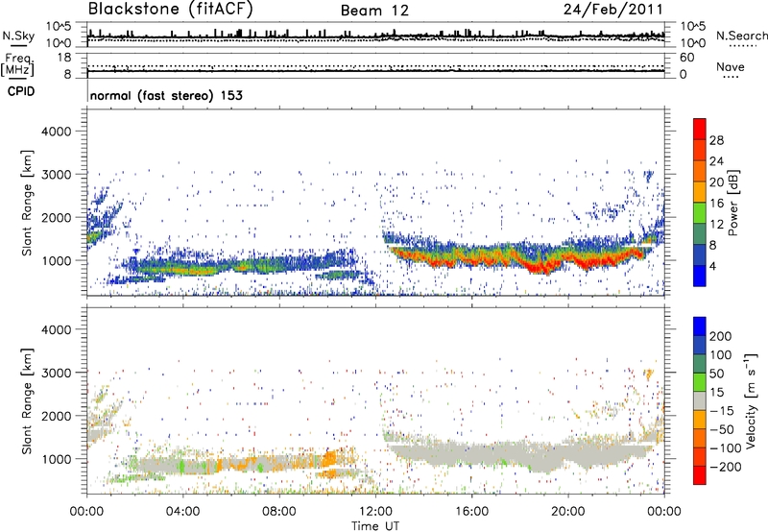Click the 'CPID' label
This screenshot has height=532, width=768.
(x=21, y=91)
